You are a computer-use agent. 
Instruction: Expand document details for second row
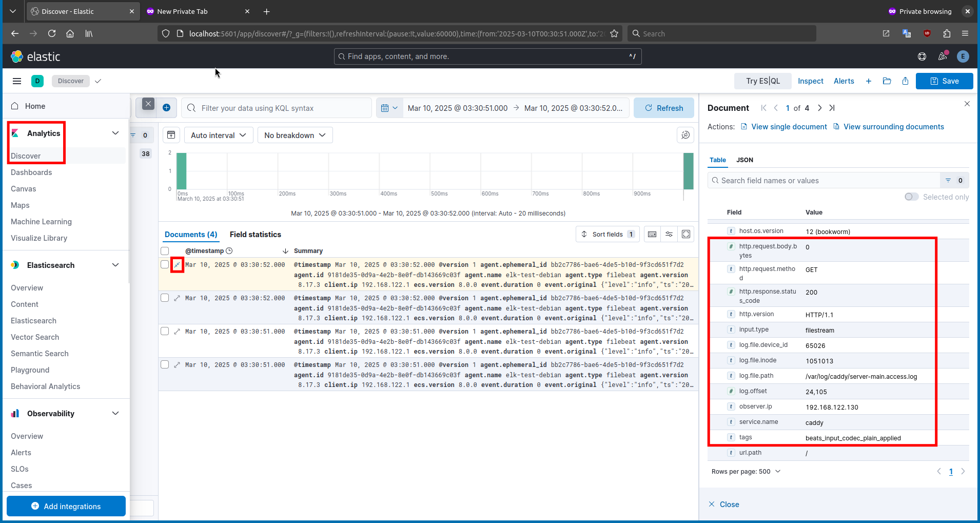pos(177,298)
